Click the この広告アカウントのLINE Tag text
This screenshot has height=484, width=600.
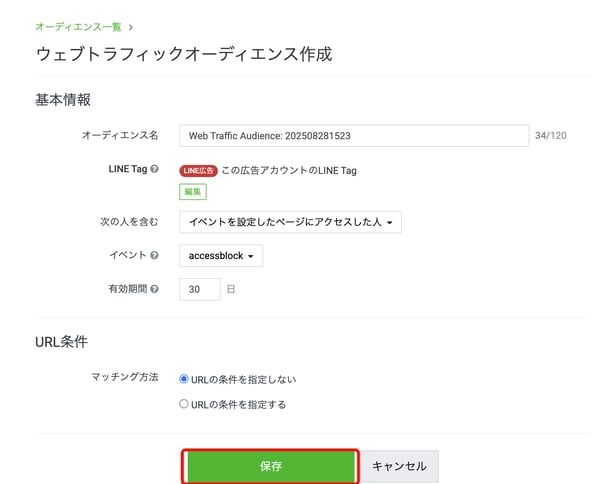[x=289, y=171]
